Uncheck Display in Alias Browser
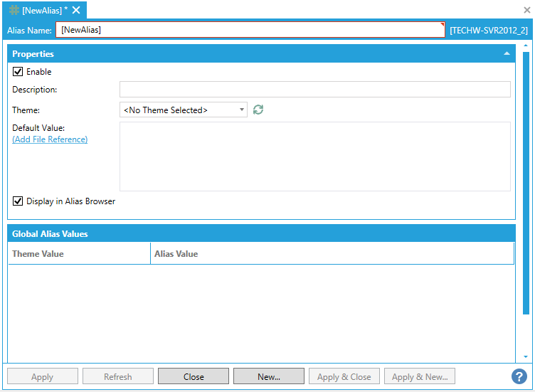This screenshot has width=535, height=392. click(18, 201)
